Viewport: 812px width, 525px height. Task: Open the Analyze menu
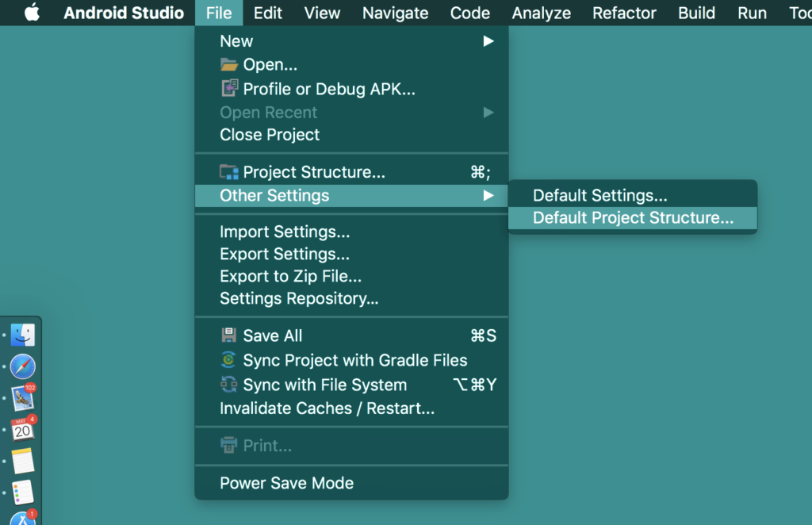541,13
